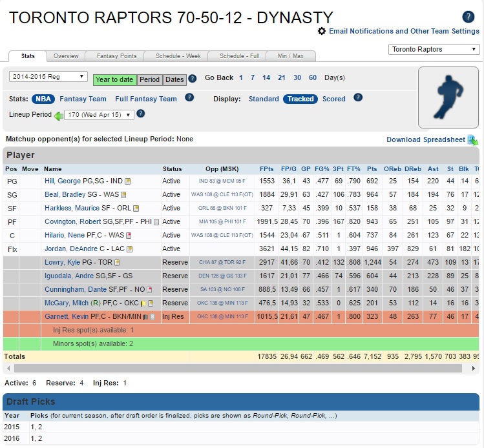484x448 pixels.
Task: Select Dates range toggle
Action: [174, 79]
